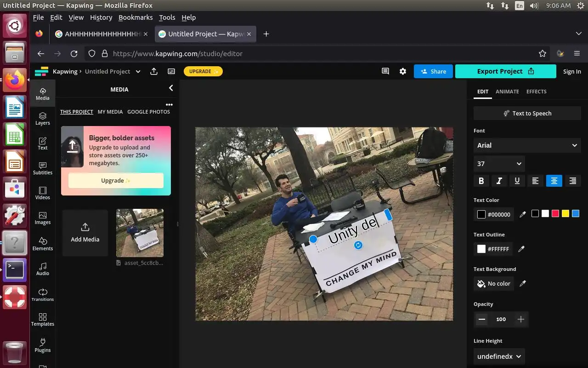Click the upload project icon in header
The width and height of the screenshot is (588, 368).
[x=154, y=71]
